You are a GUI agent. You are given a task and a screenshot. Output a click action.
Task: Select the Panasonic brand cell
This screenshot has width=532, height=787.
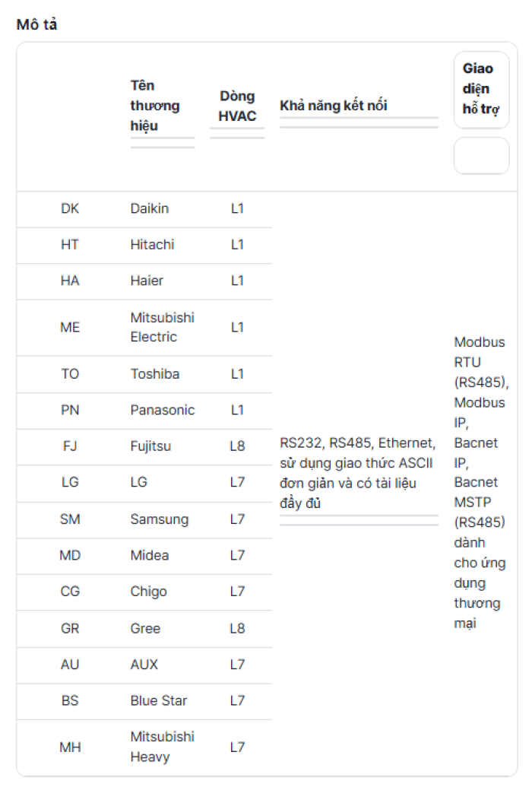coord(162,410)
